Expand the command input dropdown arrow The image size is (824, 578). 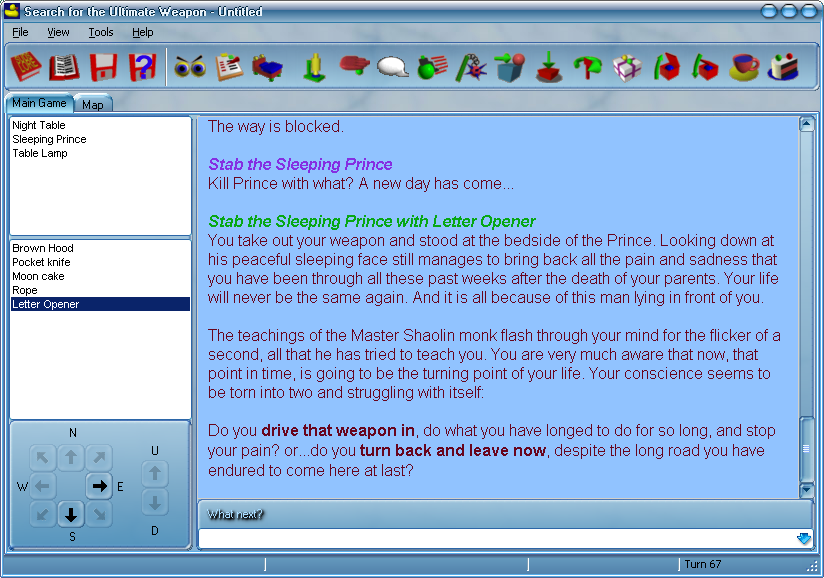(803, 539)
